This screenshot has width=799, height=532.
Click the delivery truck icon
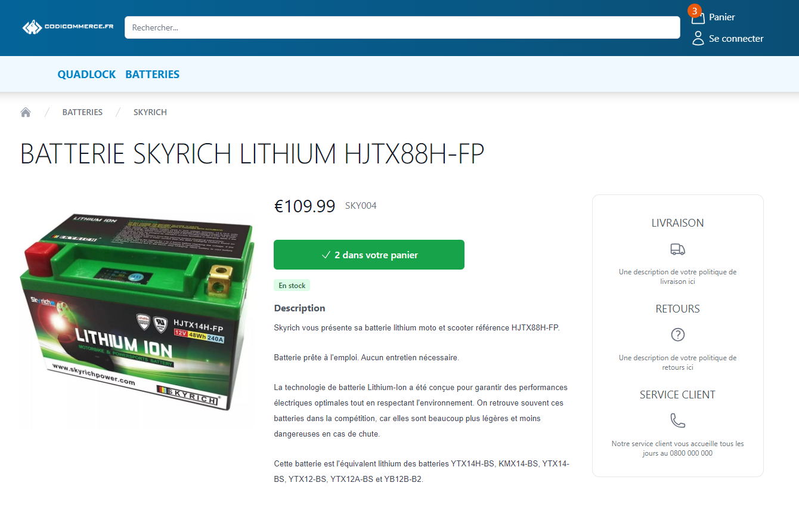click(678, 249)
